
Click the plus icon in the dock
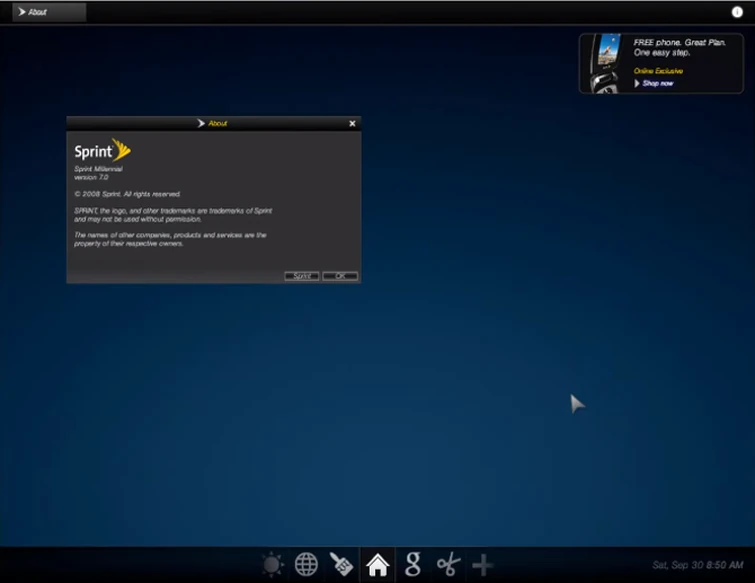coord(482,565)
